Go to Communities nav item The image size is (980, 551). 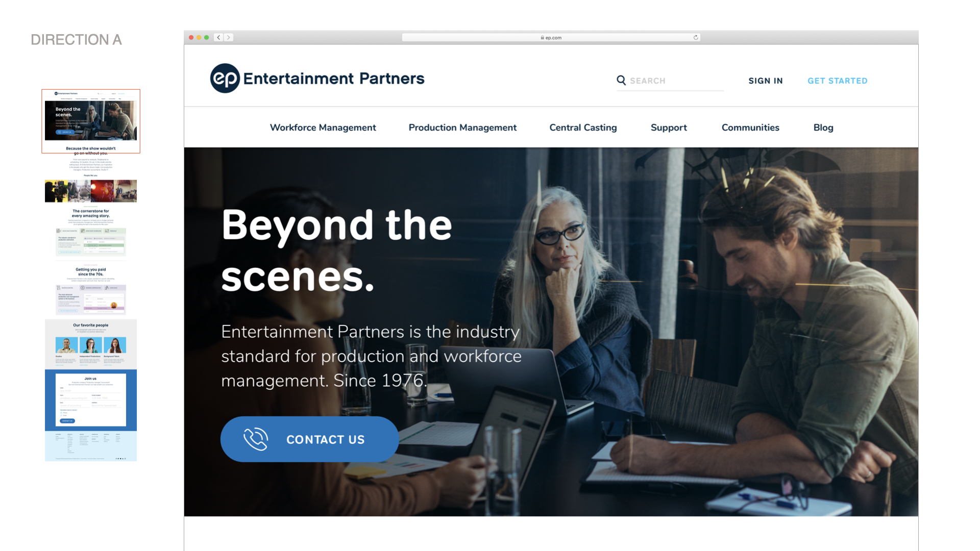tap(750, 128)
